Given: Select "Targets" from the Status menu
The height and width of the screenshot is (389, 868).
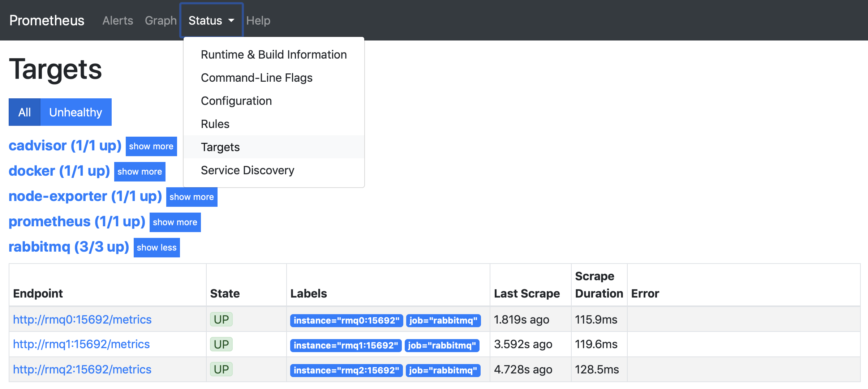Looking at the screenshot, I should tap(220, 147).
